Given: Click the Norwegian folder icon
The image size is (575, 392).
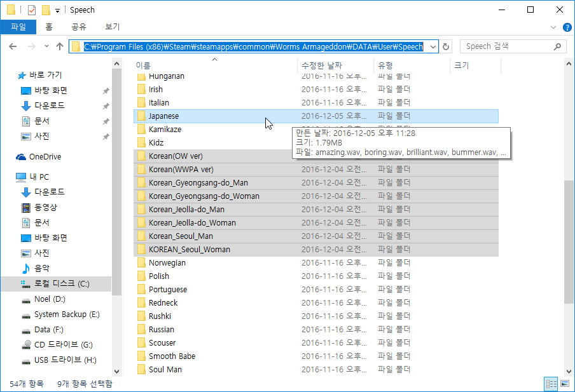Looking at the screenshot, I should pos(141,262).
